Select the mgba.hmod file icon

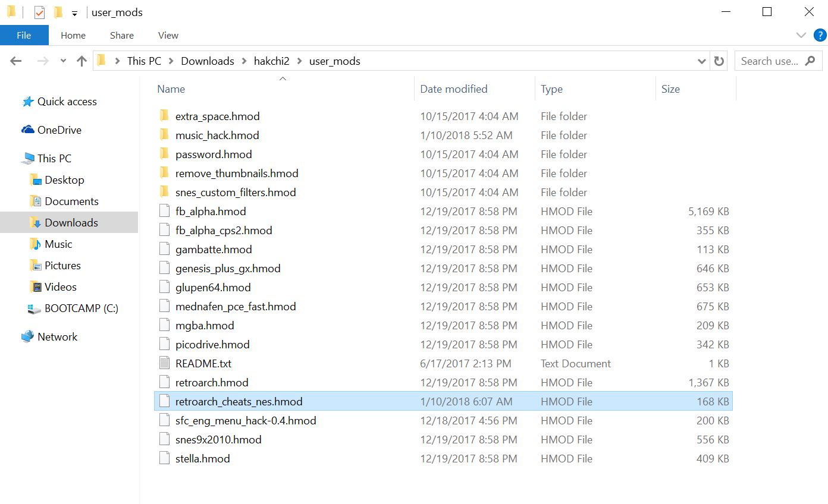point(165,325)
